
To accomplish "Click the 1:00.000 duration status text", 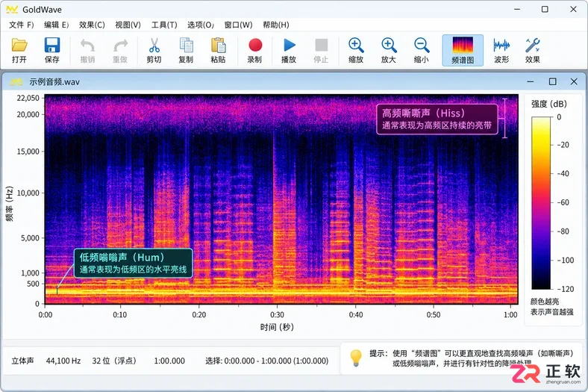I will pos(169,361).
